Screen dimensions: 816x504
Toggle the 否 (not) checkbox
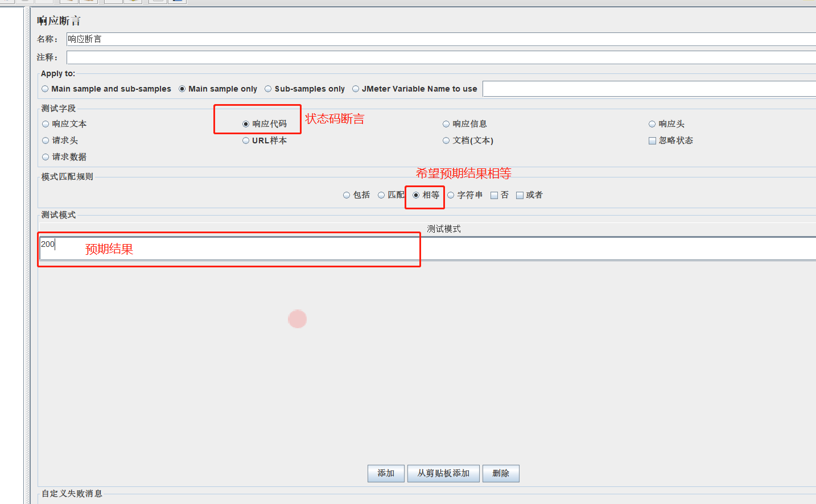(500, 195)
